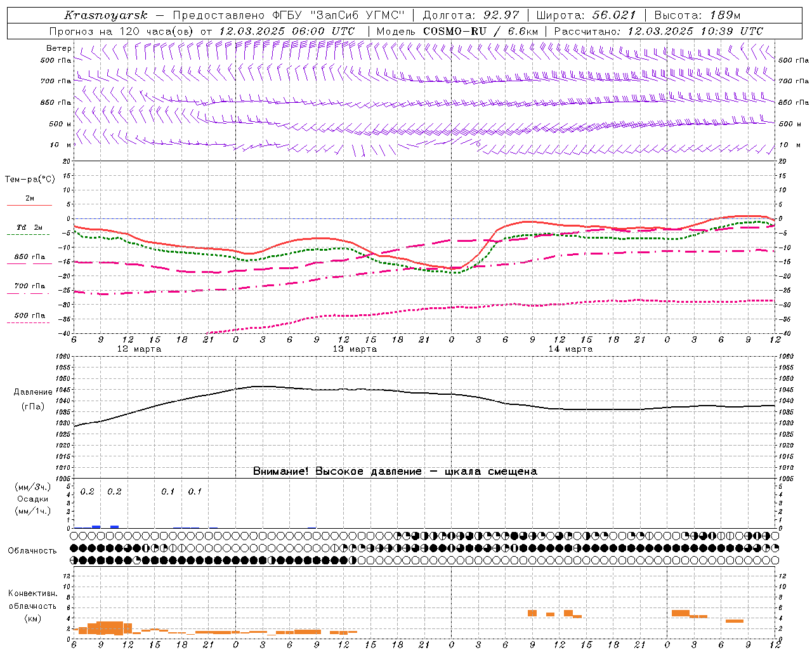This screenshot has width=812, height=650.
Task: Click the "(км)" unit label of the convective cloud panel
Action: point(32,618)
